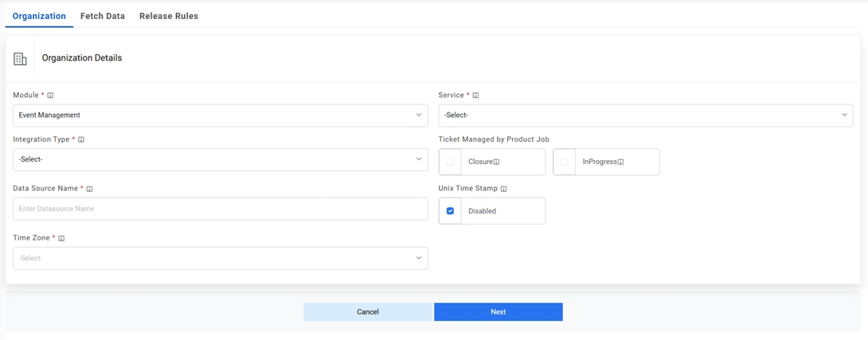The height and width of the screenshot is (340, 868).
Task: Click the info icon beside Unix Time Stamp
Action: coord(503,189)
